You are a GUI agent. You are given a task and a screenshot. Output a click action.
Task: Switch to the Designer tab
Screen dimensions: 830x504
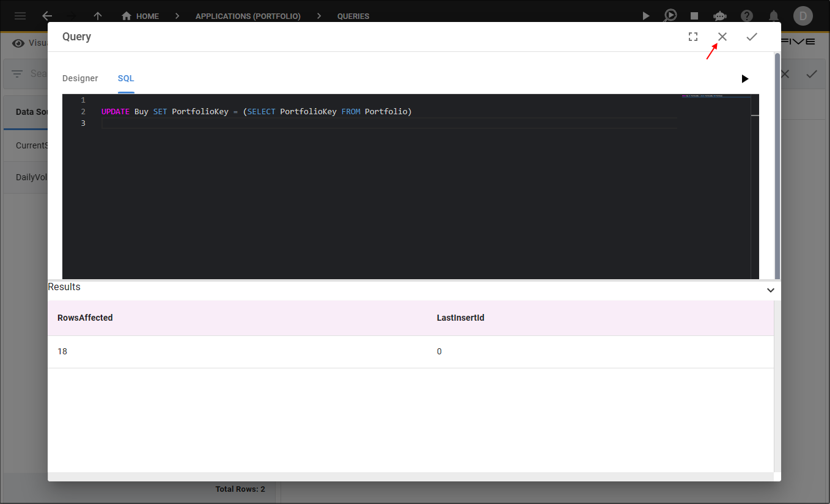(x=80, y=78)
